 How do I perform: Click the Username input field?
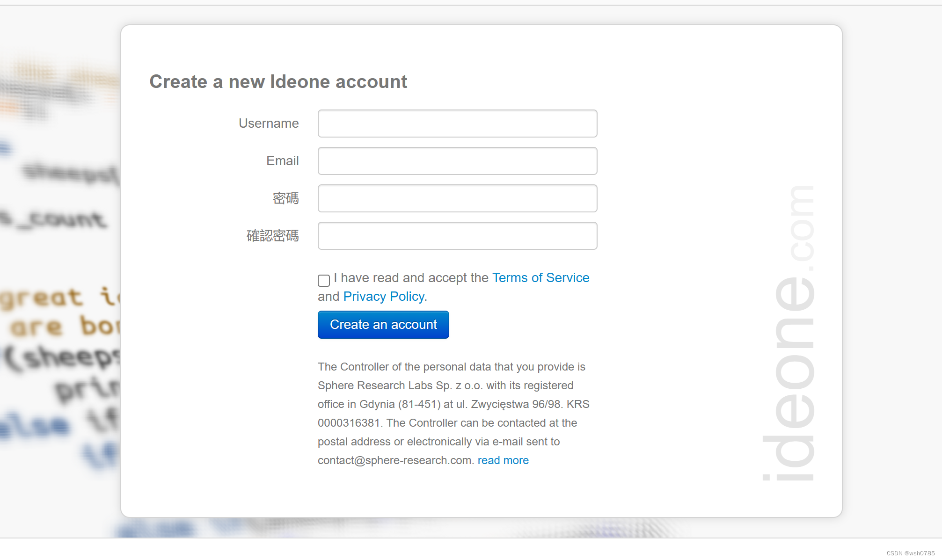coord(457,124)
